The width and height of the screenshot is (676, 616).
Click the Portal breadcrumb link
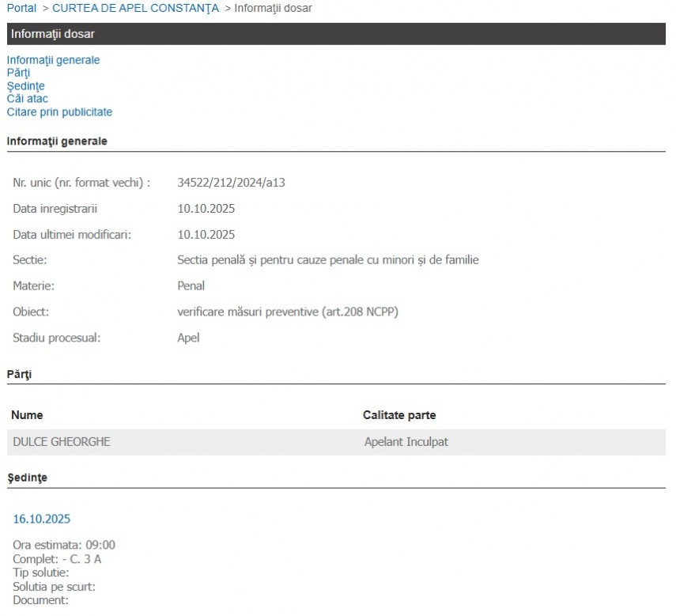[21, 8]
